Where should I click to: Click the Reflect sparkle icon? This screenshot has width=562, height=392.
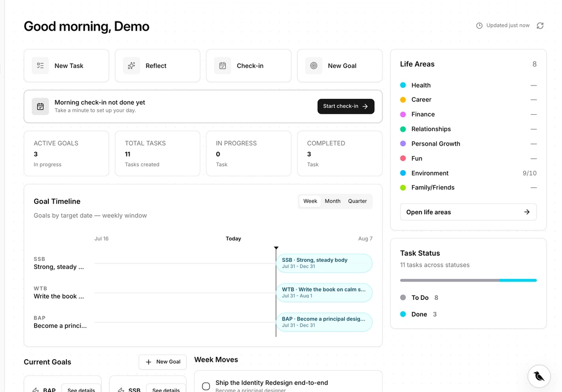132,66
